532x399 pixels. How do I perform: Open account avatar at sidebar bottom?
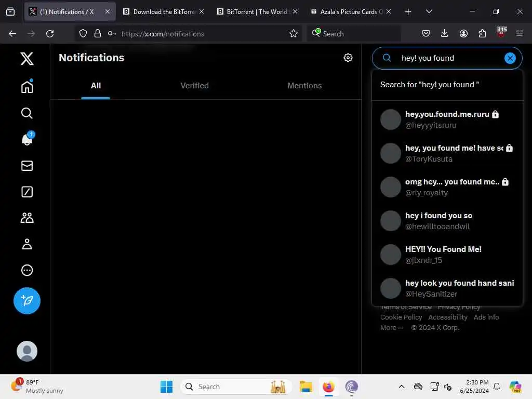27,351
